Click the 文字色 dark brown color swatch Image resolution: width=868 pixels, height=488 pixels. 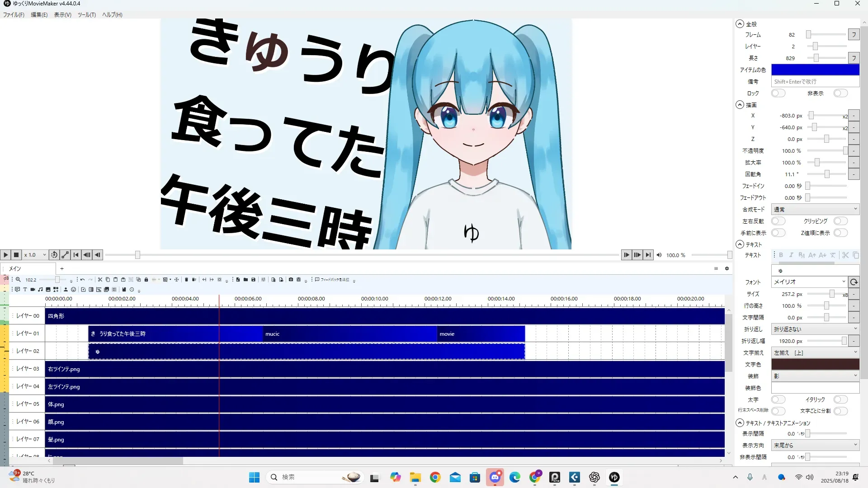815,364
